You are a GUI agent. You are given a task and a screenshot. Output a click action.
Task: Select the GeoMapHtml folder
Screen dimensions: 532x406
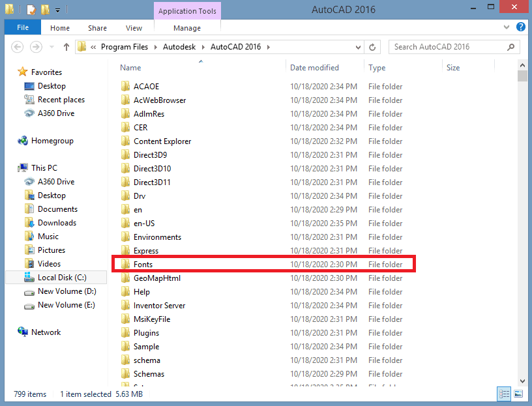pyautogui.click(x=157, y=278)
